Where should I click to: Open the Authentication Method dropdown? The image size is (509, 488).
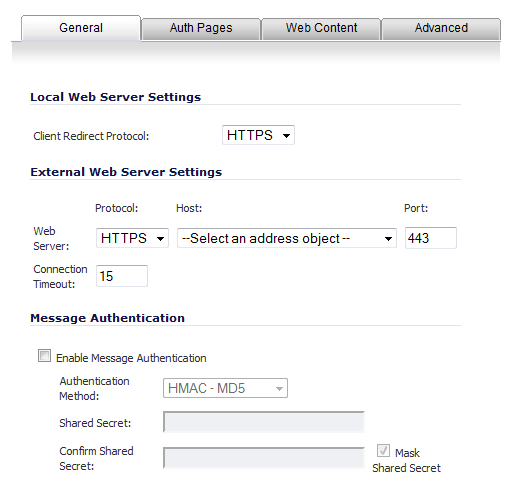click(225, 388)
